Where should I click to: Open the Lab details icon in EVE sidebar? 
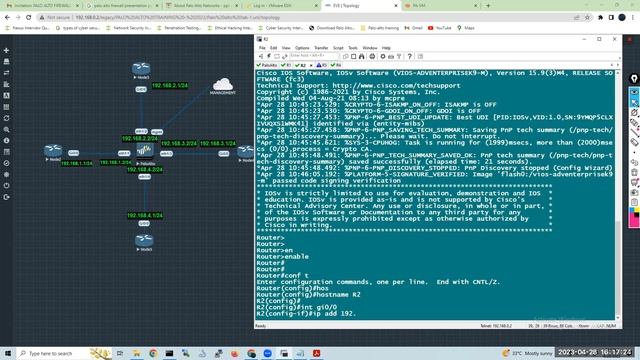[6, 152]
